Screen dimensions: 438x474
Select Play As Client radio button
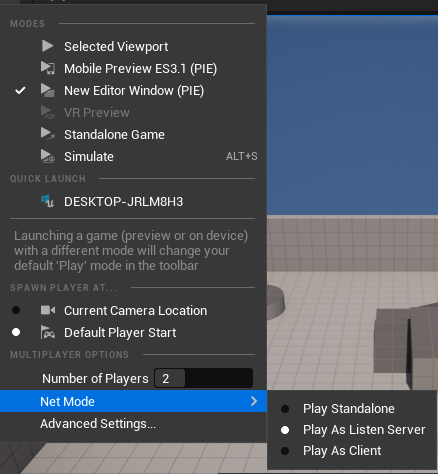(285, 451)
